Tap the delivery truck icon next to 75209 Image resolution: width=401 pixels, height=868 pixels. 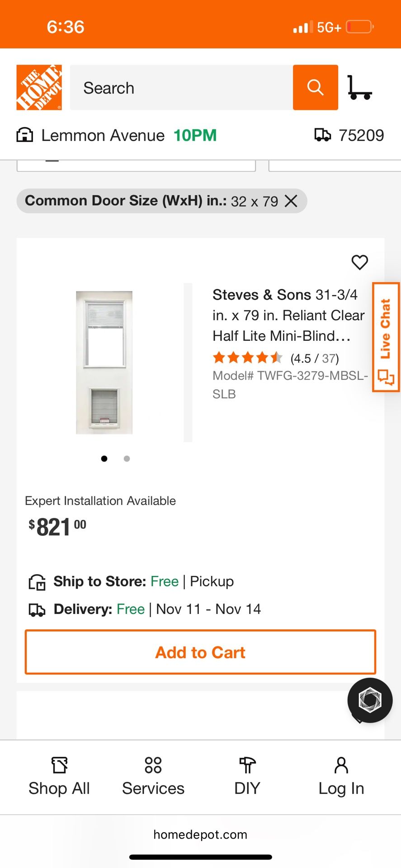[324, 135]
